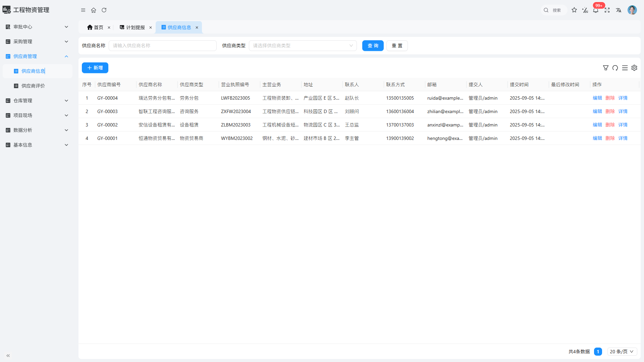Open table column settings gear icon
The width and height of the screenshot is (644, 362).
tap(634, 68)
